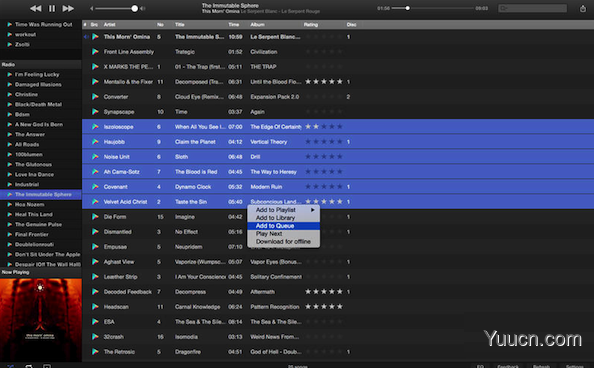594x368 pixels.
Task: Open the Damaged Illusions radio station
Action: coord(38,85)
